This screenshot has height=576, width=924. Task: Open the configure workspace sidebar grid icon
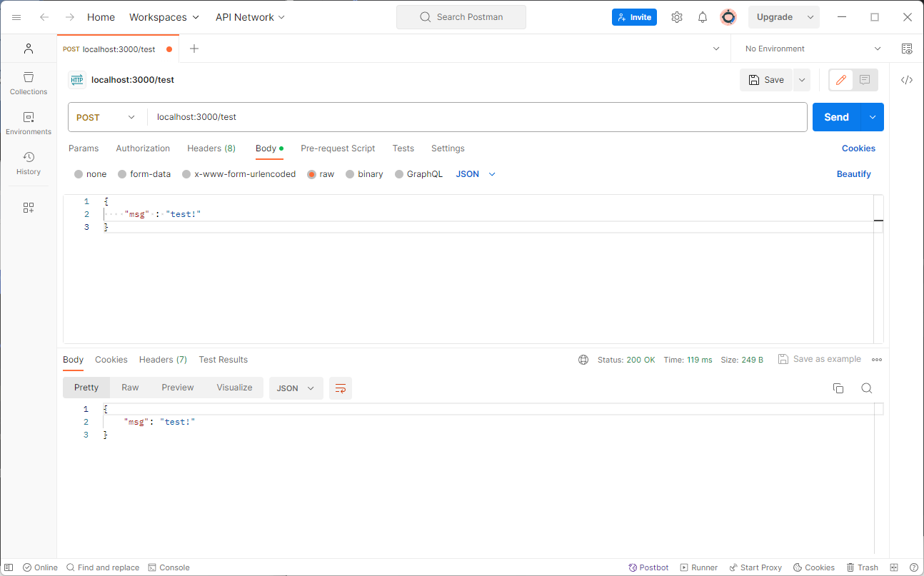(29, 208)
